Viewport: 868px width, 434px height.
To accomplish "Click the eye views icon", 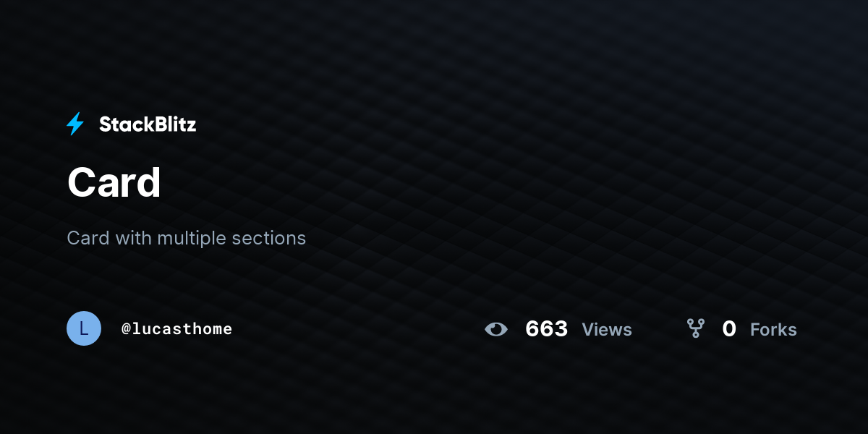I will pos(496,329).
